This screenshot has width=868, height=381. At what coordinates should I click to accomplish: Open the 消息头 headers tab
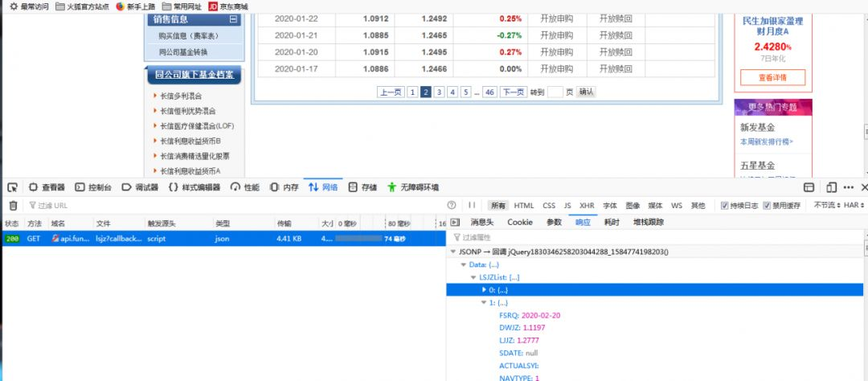pyautogui.click(x=481, y=222)
